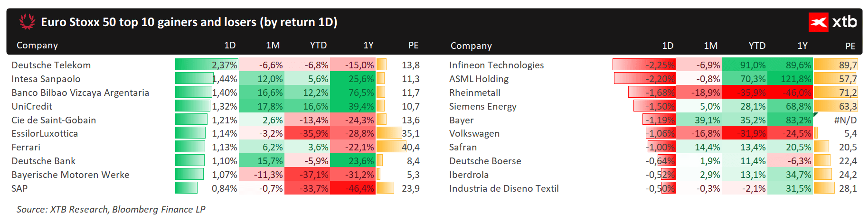Click the gainers table Company column header
Viewport: 868px width, 223px height.
coord(37,46)
